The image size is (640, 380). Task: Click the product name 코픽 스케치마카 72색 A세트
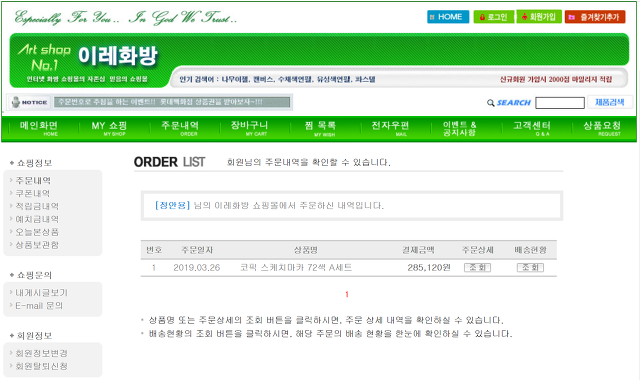click(x=296, y=268)
